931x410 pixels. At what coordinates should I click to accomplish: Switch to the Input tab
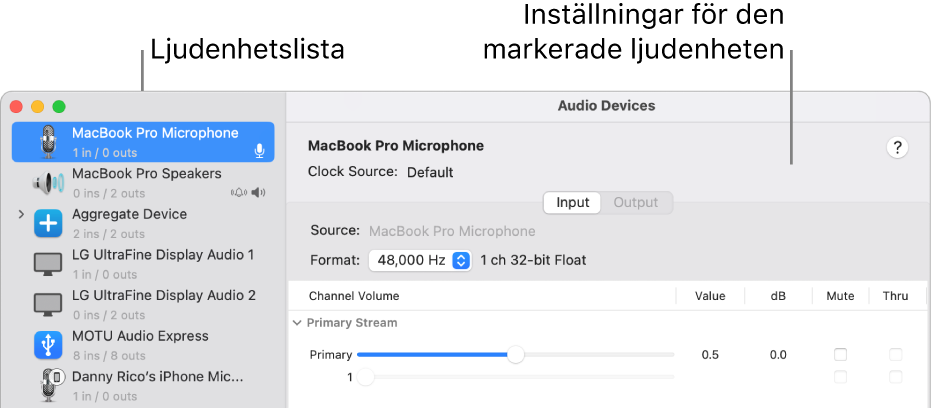(x=573, y=202)
